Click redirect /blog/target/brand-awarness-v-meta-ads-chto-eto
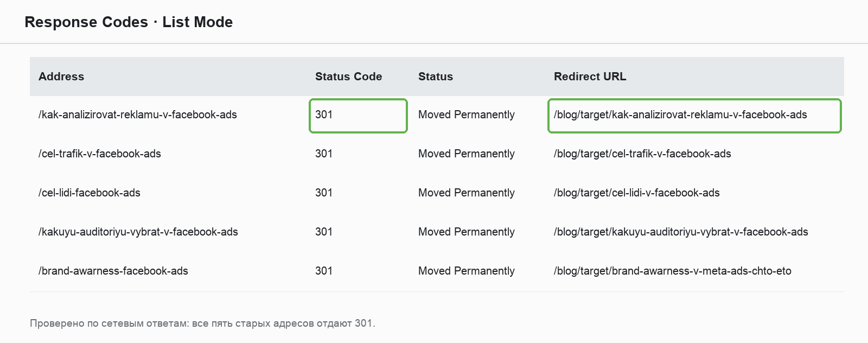The height and width of the screenshot is (343, 868). pos(673,271)
